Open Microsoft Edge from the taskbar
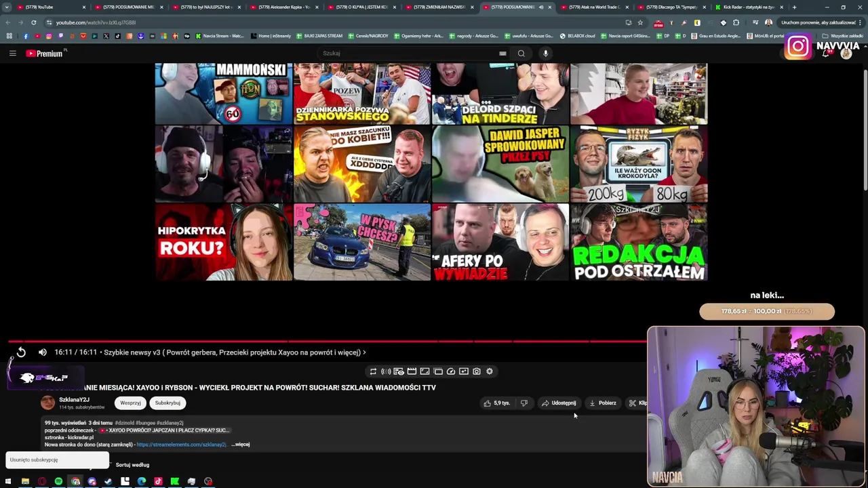Screen dimensions: 868x488 142,482
